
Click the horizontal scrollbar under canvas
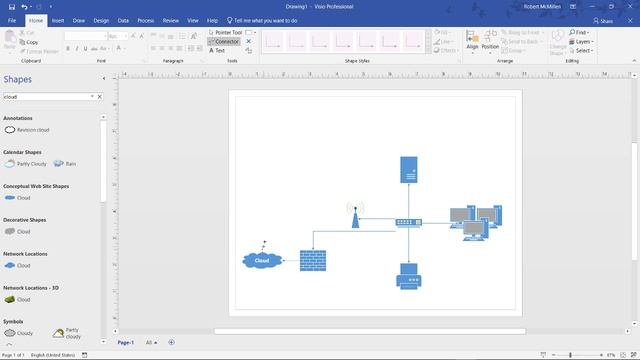point(370,331)
